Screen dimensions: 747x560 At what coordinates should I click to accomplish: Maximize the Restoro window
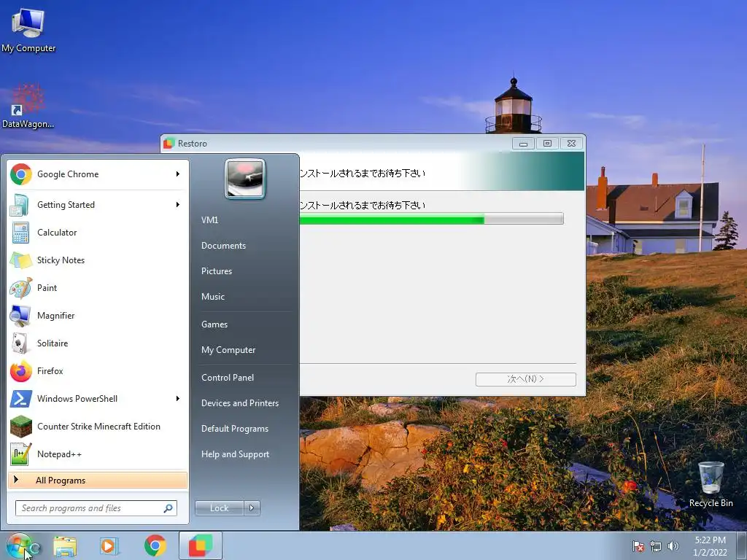(x=547, y=144)
